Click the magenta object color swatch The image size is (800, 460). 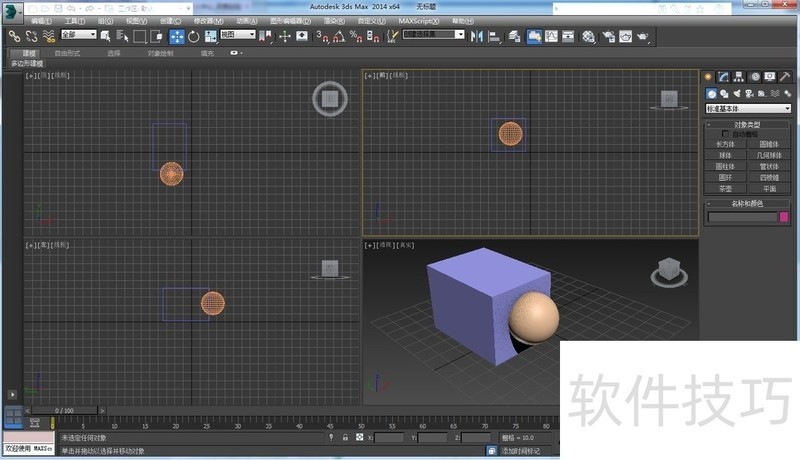tap(784, 216)
